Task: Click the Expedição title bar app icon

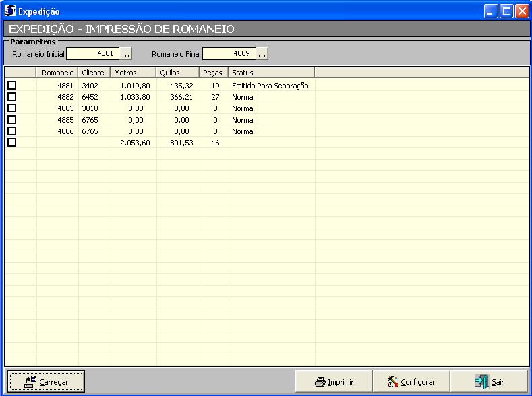Action: (x=9, y=11)
